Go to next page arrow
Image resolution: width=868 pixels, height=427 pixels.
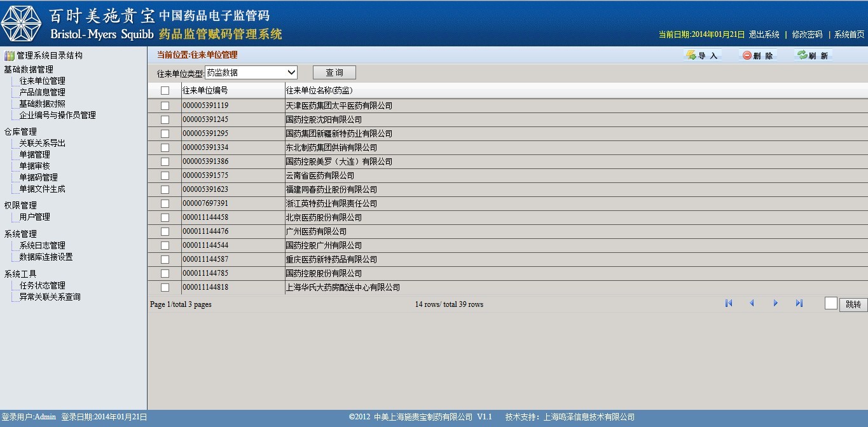775,303
